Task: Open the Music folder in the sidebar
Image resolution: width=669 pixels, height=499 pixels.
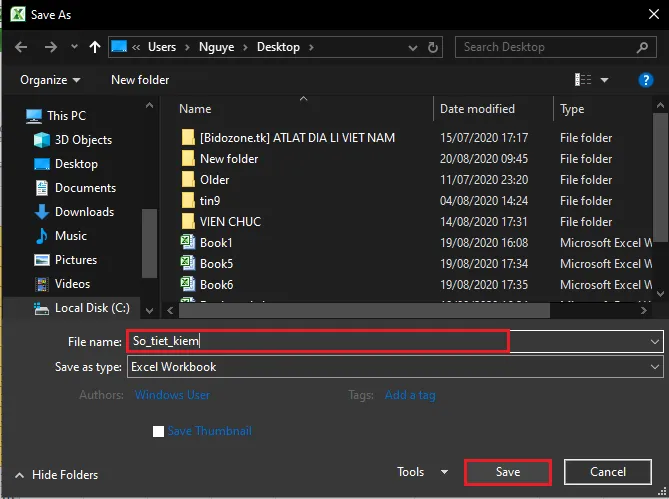Action: [x=70, y=236]
